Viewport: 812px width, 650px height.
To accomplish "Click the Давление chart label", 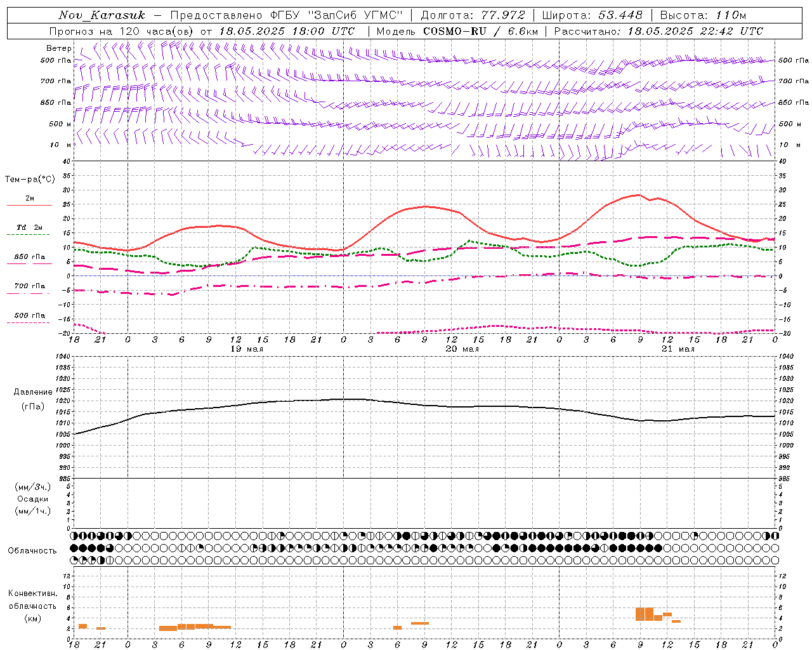I will [33, 392].
